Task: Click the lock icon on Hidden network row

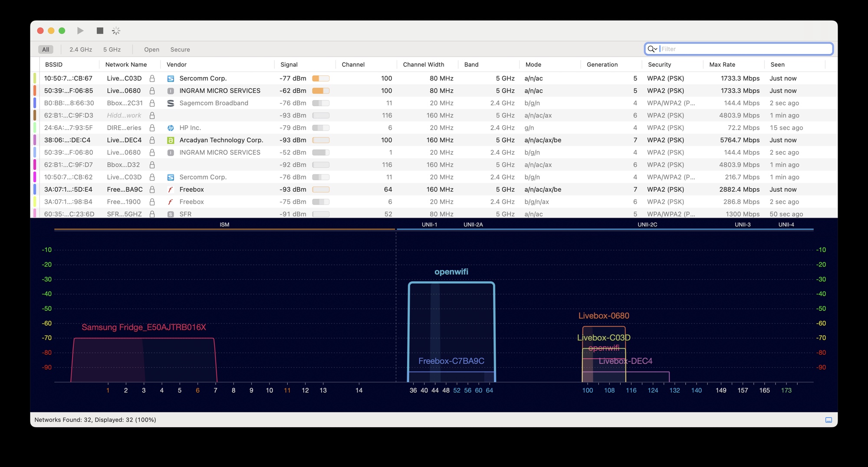Action: pos(152,115)
